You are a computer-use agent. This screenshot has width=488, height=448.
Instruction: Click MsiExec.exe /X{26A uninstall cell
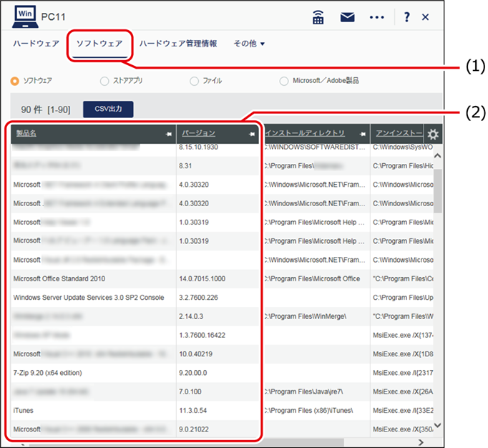pyautogui.click(x=402, y=391)
